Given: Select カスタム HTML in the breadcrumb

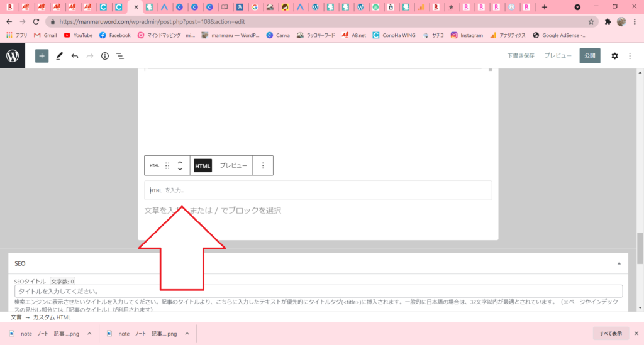Looking at the screenshot, I should [x=52, y=317].
